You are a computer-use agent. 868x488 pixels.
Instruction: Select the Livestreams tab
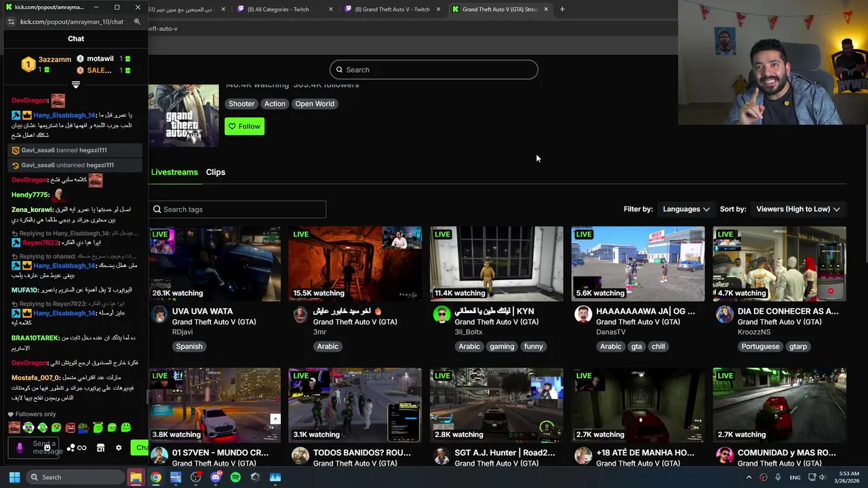point(174,172)
